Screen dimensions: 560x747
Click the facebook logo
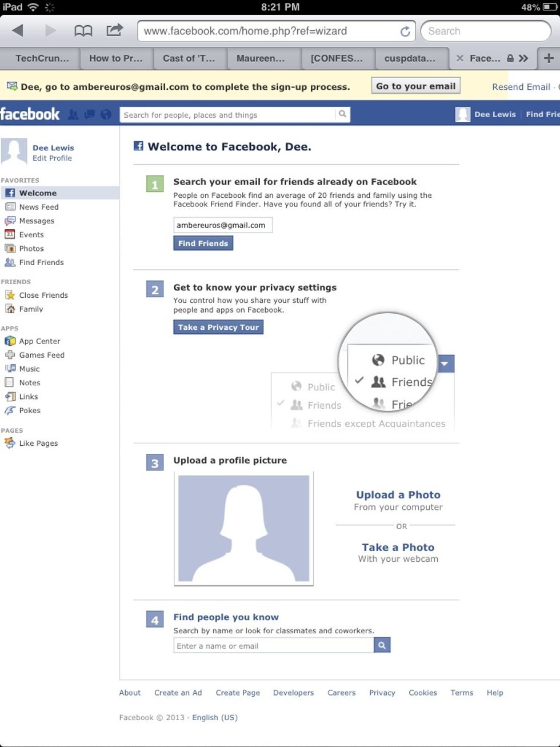[30, 114]
